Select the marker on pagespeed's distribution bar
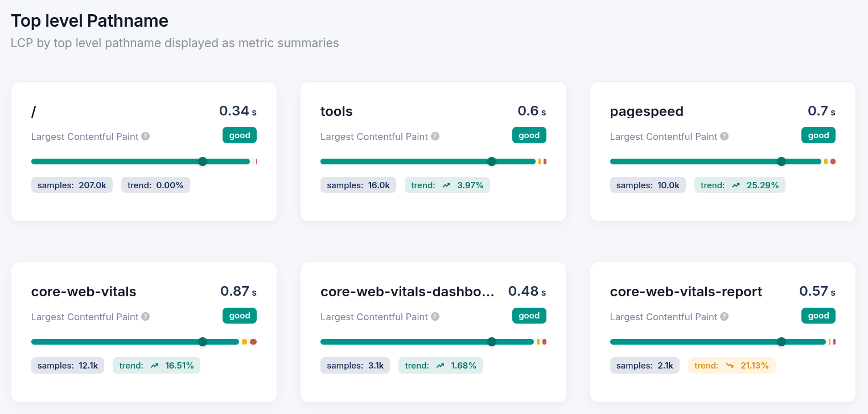The width and height of the screenshot is (868, 414). coord(781,162)
